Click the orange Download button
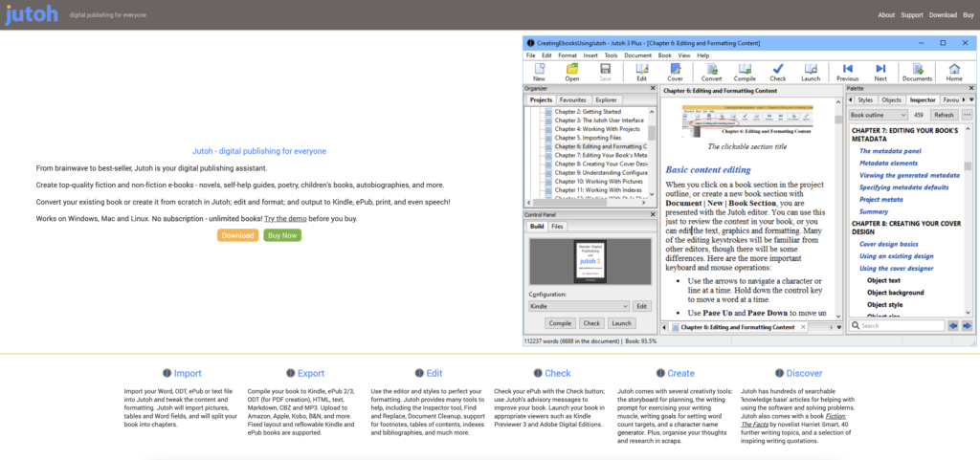Image resolution: width=980 pixels, height=460 pixels. point(238,235)
